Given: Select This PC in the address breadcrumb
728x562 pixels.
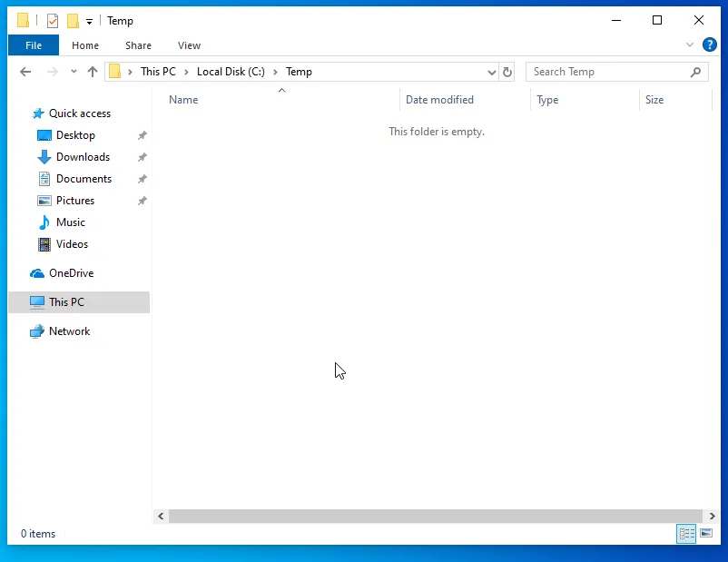Looking at the screenshot, I should [x=158, y=72].
